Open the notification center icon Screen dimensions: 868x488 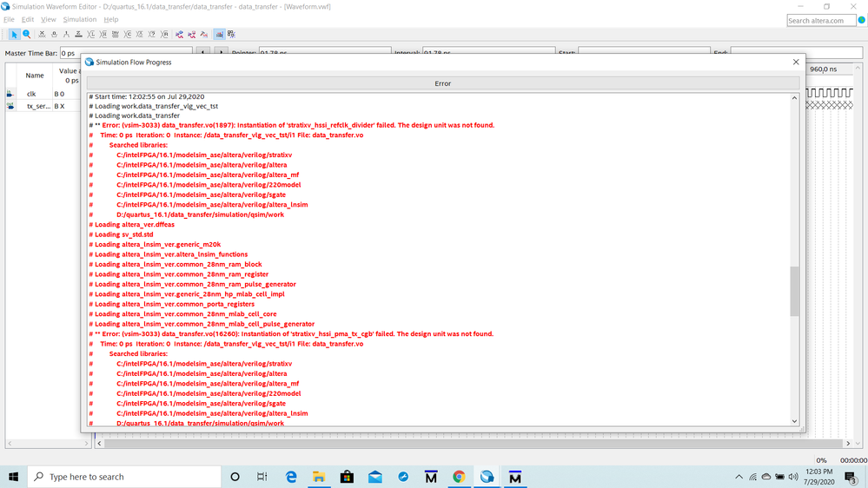[x=851, y=477]
